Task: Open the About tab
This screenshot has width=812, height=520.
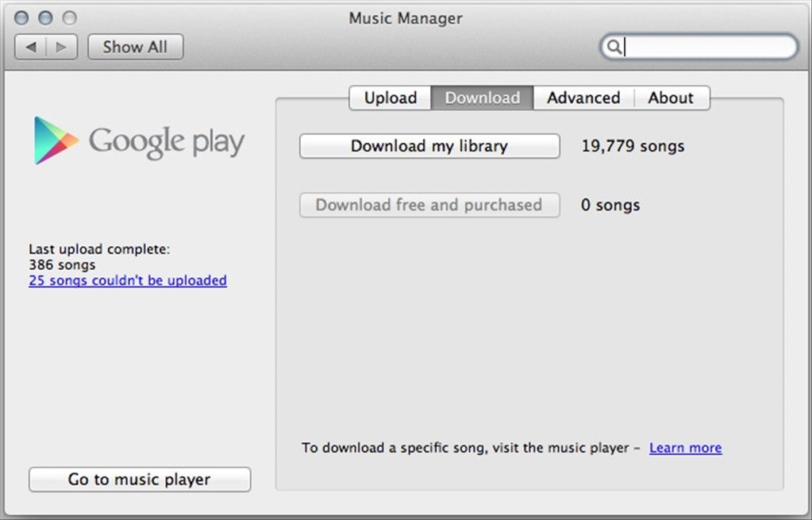Action: [x=672, y=98]
